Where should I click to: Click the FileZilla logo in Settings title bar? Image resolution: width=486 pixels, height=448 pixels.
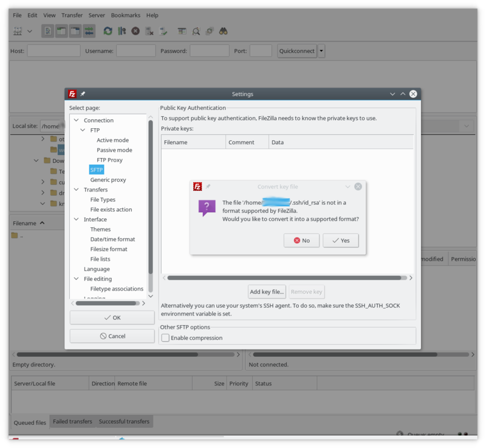(72, 94)
